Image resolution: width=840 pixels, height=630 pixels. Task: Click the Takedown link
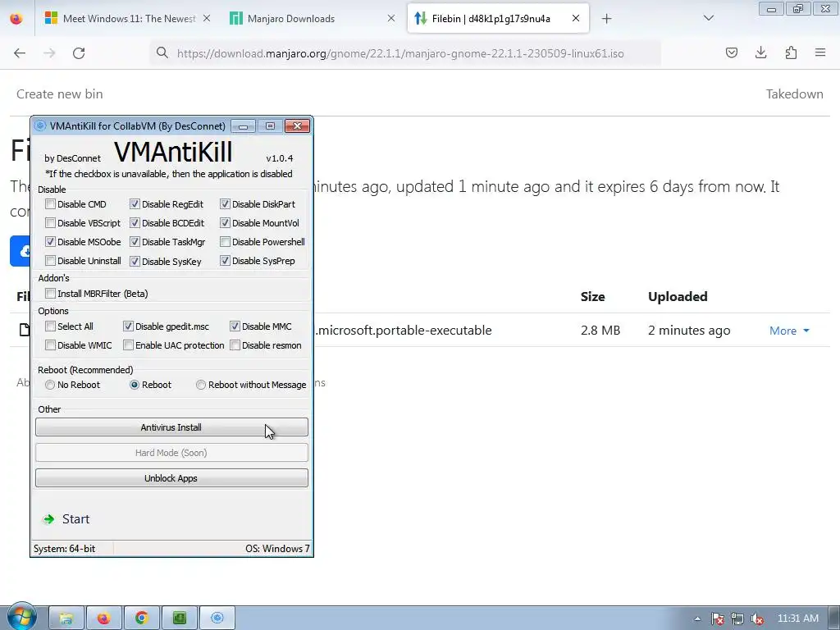pyautogui.click(x=794, y=94)
